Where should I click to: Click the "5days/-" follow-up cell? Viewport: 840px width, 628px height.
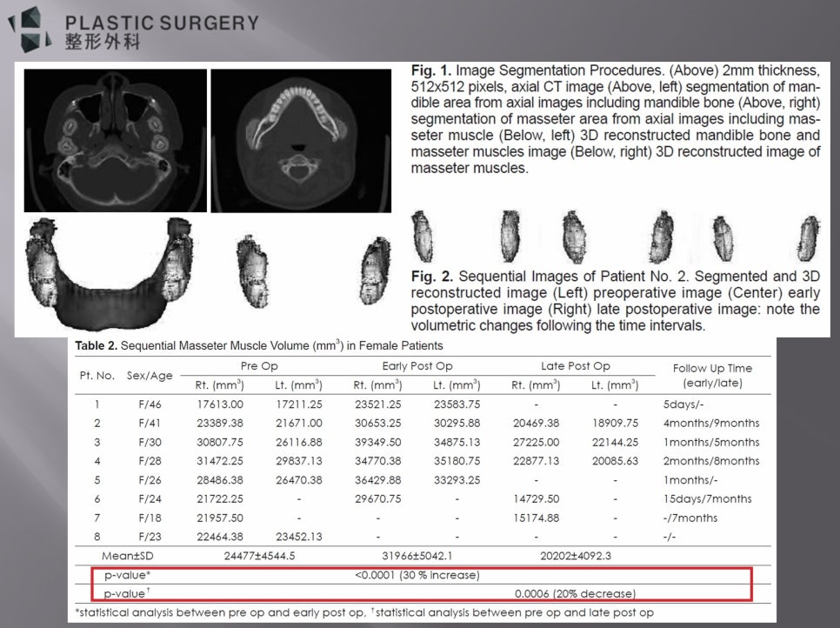683,404
